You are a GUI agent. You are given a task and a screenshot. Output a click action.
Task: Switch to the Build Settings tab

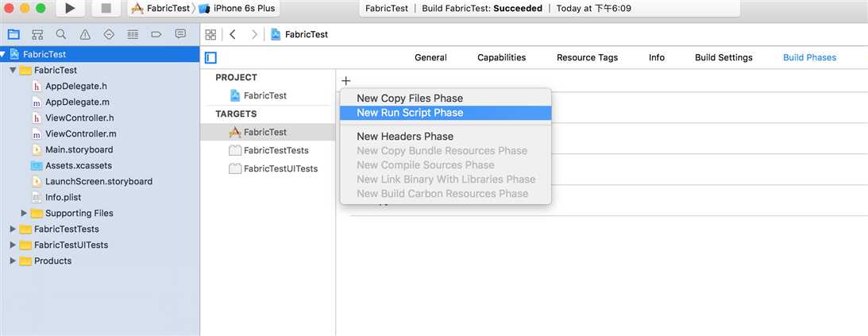coord(723,57)
